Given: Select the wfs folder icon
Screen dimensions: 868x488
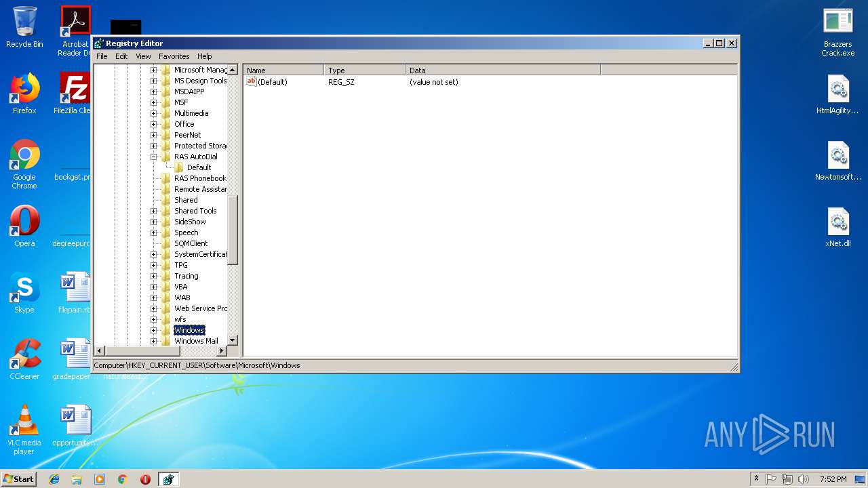Looking at the screenshot, I should [166, 319].
